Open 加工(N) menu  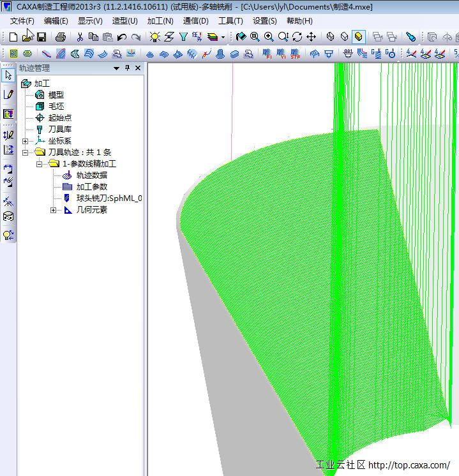pyautogui.click(x=160, y=21)
